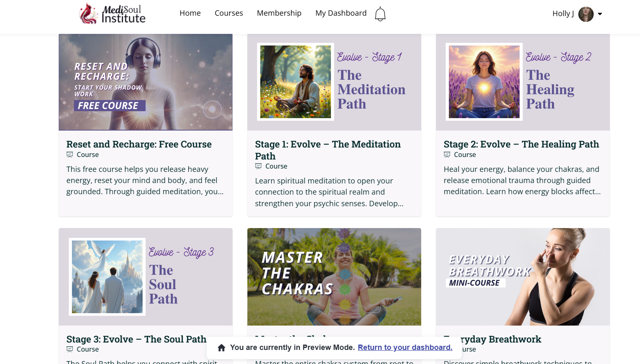This screenshot has height=364, width=640.
Task: Click the course type icon under Reset and Recharge
Action: tap(70, 155)
